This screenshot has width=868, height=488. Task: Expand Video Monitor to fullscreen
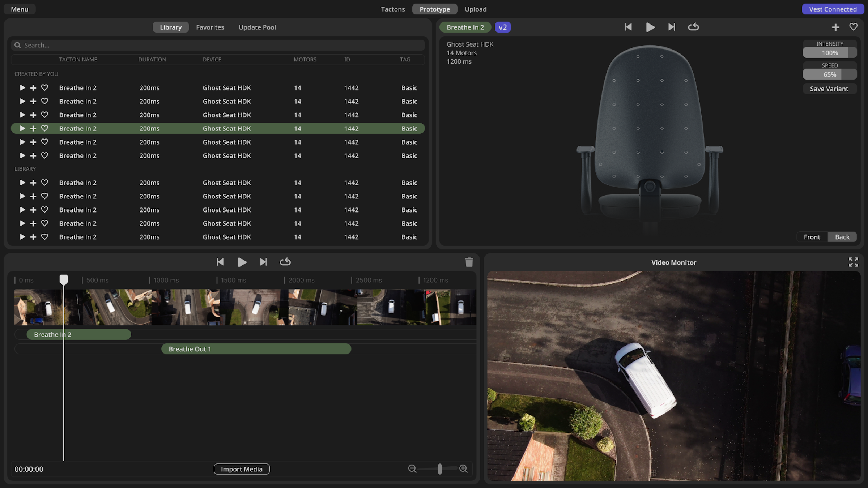coord(853,262)
